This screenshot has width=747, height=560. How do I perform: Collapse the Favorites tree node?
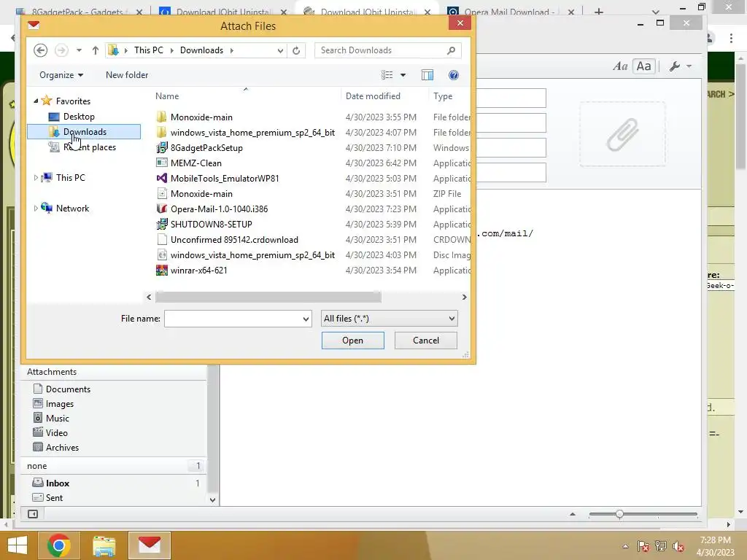tap(36, 101)
